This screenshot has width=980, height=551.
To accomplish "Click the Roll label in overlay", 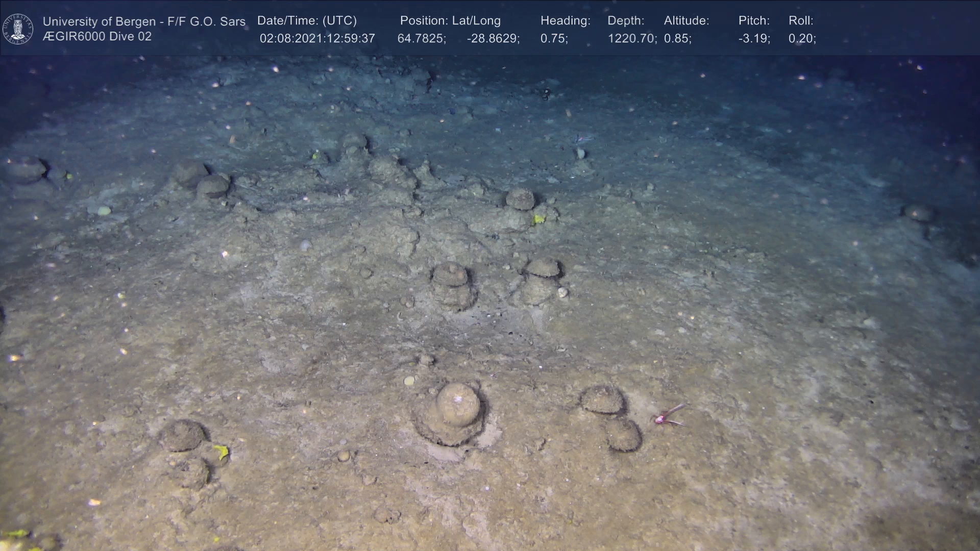I will [x=800, y=21].
